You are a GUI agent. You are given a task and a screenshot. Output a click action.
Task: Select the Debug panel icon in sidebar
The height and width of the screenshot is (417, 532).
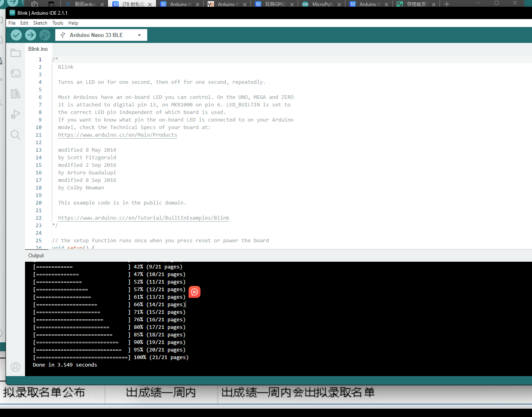(x=15, y=114)
